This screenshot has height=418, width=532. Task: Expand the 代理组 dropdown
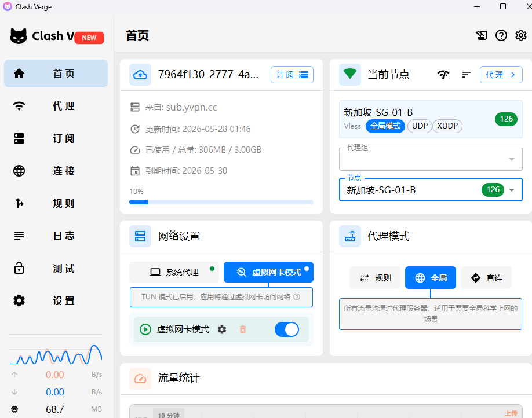click(431, 159)
